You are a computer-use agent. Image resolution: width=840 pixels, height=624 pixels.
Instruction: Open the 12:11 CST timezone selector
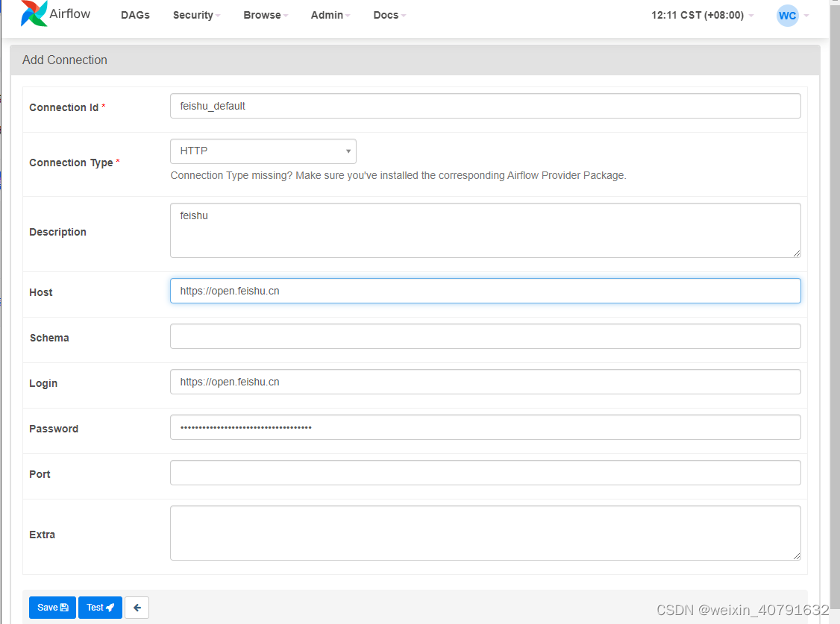pos(702,15)
